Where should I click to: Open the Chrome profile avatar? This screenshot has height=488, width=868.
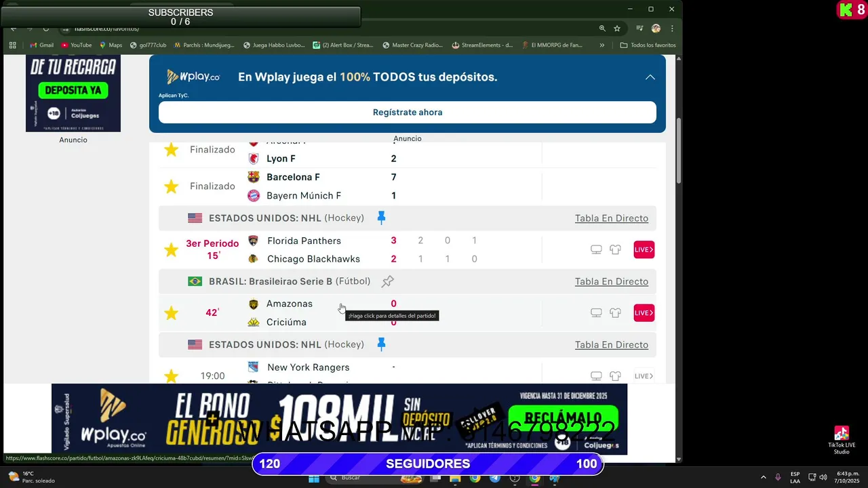click(656, 28)
